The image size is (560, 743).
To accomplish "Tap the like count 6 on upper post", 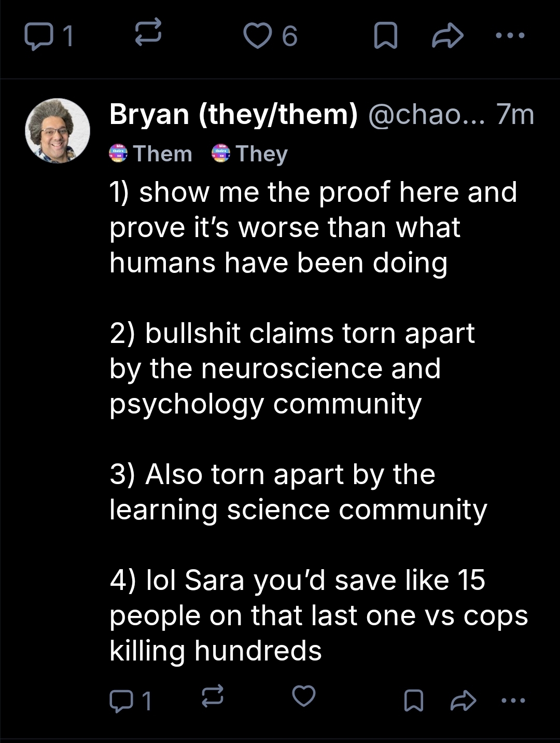I will (290, 36).
